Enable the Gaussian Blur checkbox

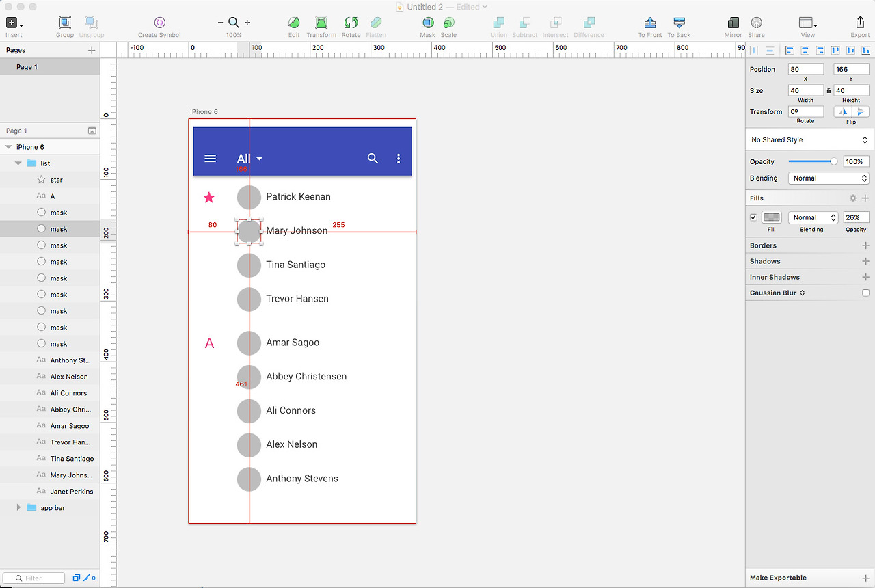click(x=865, y=293)
